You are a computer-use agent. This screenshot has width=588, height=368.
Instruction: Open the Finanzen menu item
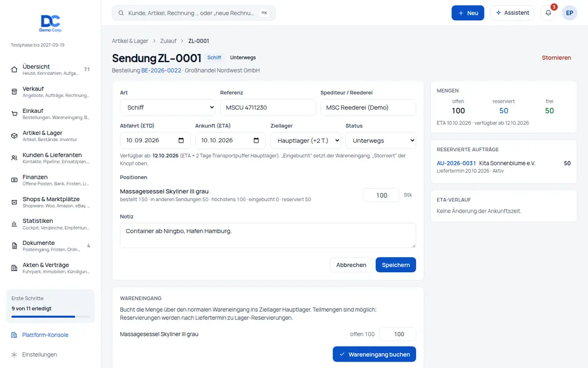point(50,180)
